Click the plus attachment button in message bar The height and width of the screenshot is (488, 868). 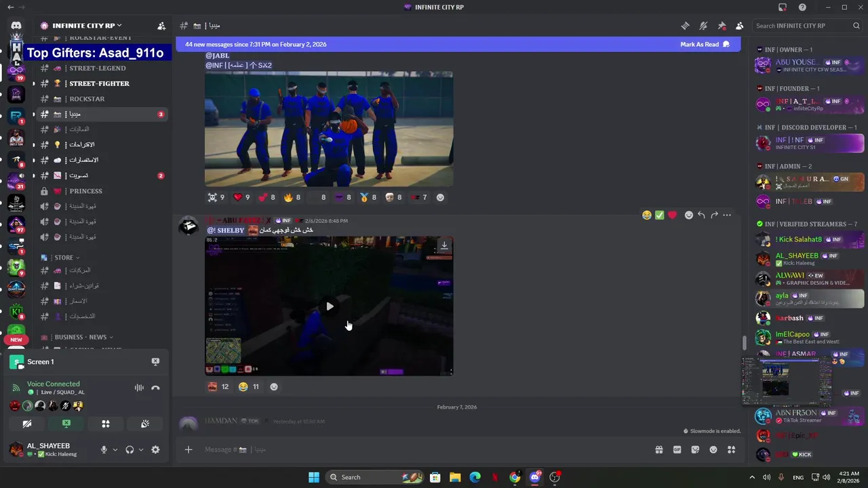click(189, 449)
